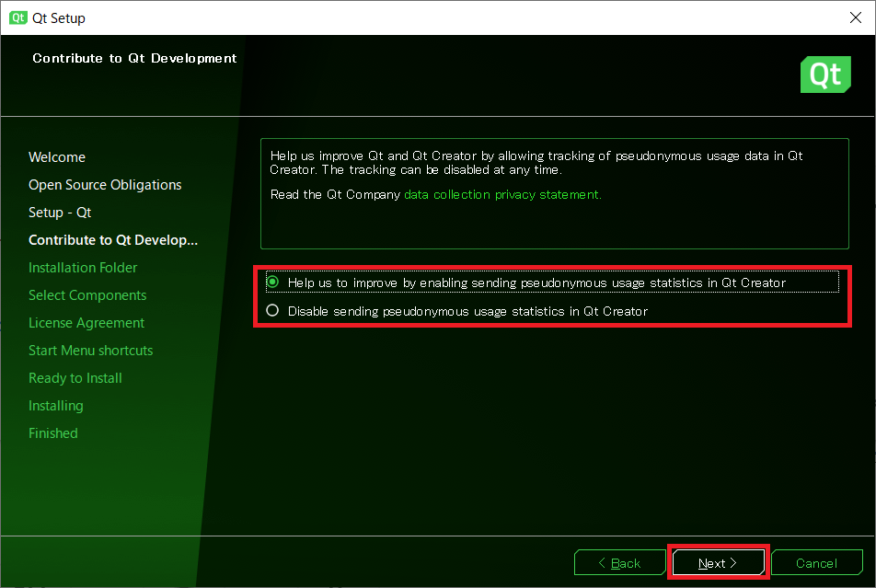
Task: Cancel the Qt setup
Action: tap(816, 562)
